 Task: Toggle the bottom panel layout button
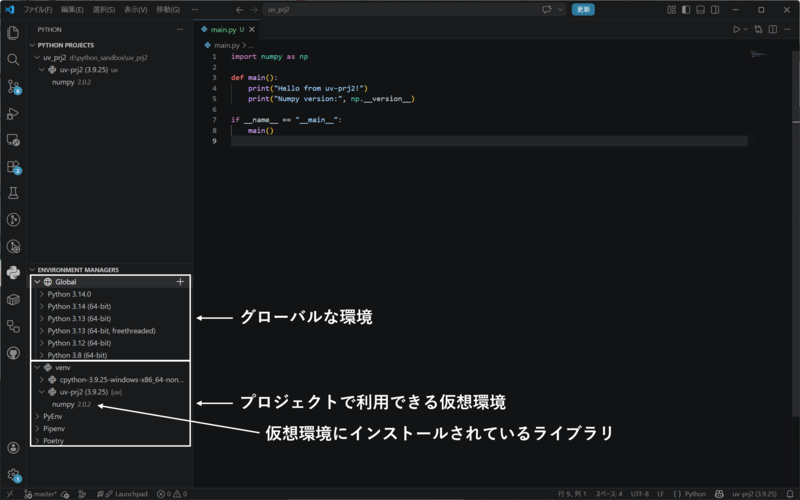(x=701, y=10)
